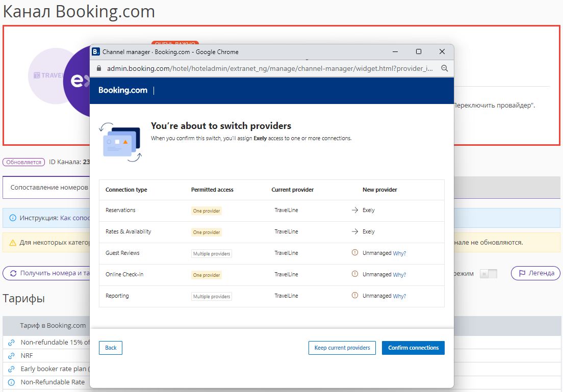
Task: Minimize the Channel manager Chrome window
Action: (x=395, y=51)
